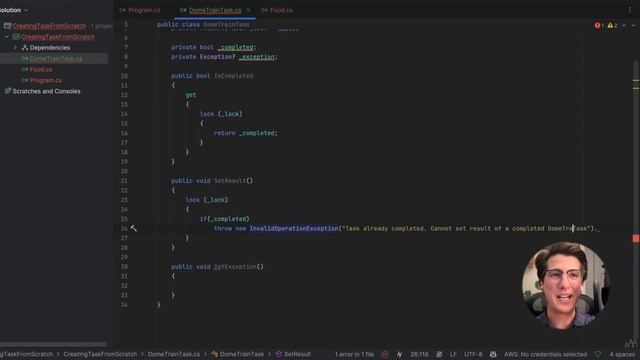Screen dimensions: 640x360
Task: Click the SetResult method declaration name
Action: (230, 181)
